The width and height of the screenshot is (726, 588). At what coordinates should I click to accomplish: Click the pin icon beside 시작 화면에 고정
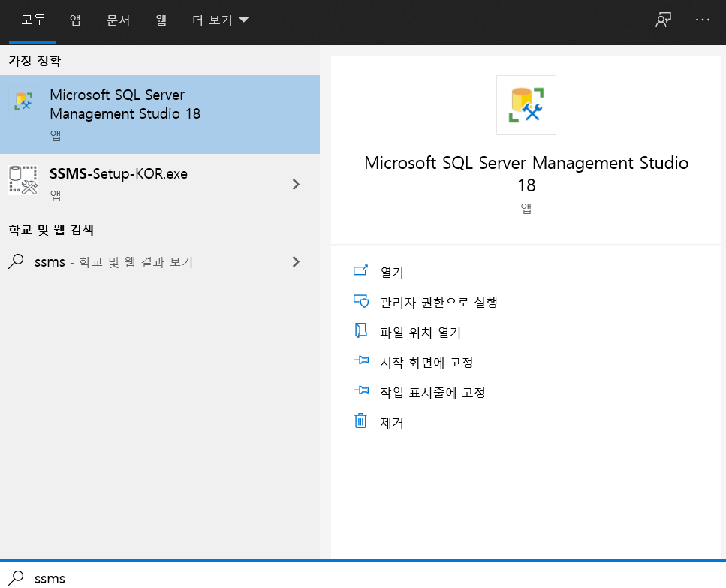click(361, 360)
